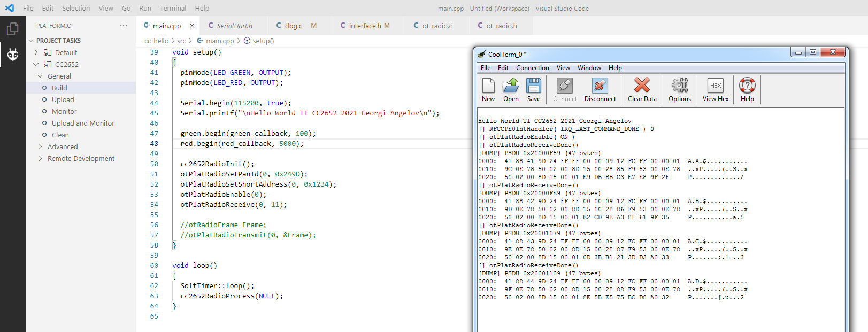Open the File menu in VS Code
Screen dimensions: 868x332
(28, 8)
